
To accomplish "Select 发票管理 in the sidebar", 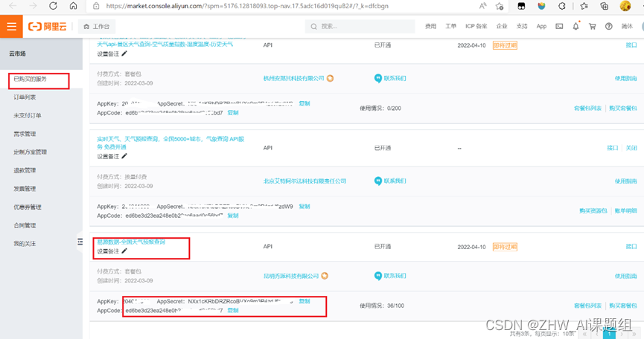I will [25, 189].
